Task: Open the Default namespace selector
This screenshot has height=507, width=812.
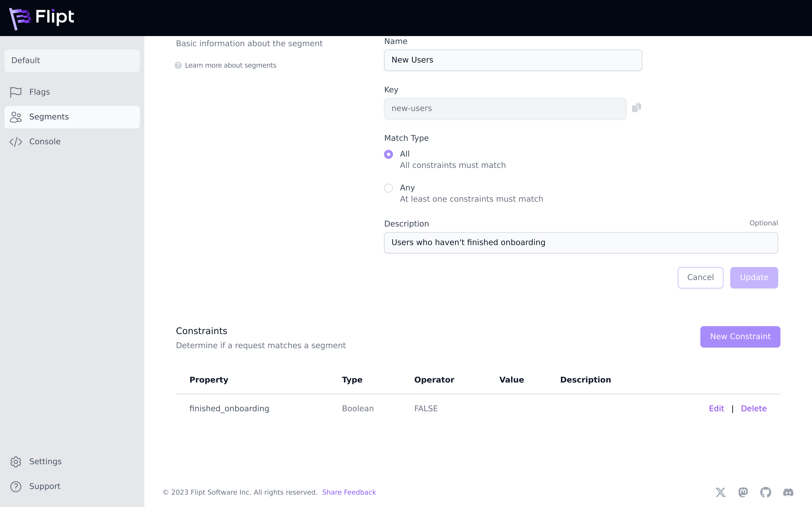Action: coord(72,61)
